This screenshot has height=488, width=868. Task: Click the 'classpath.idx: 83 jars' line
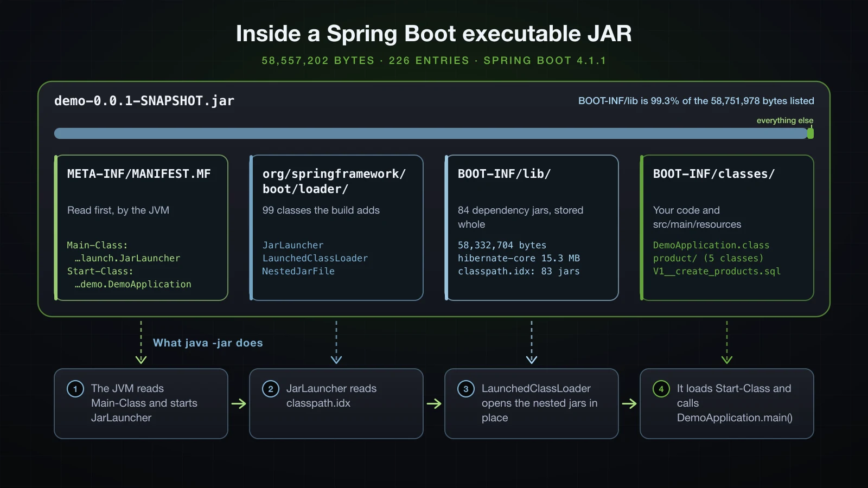click(x=519, y=271)
